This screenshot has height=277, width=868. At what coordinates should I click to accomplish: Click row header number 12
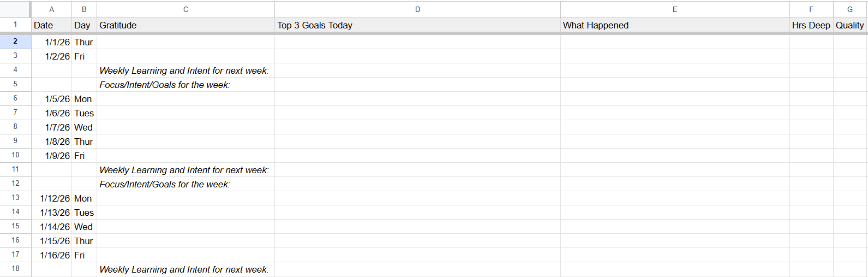[x=15, y=184]
